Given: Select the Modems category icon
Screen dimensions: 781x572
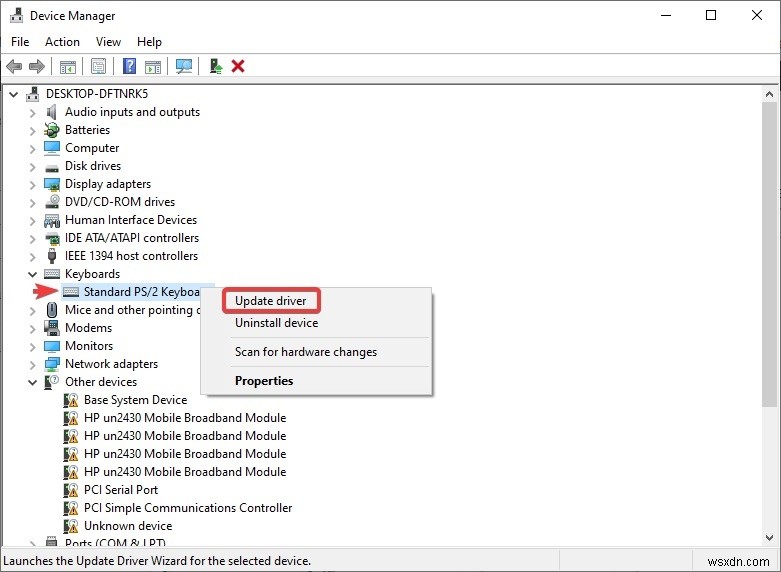Looking at the screenshot, I should coord(52,328).
